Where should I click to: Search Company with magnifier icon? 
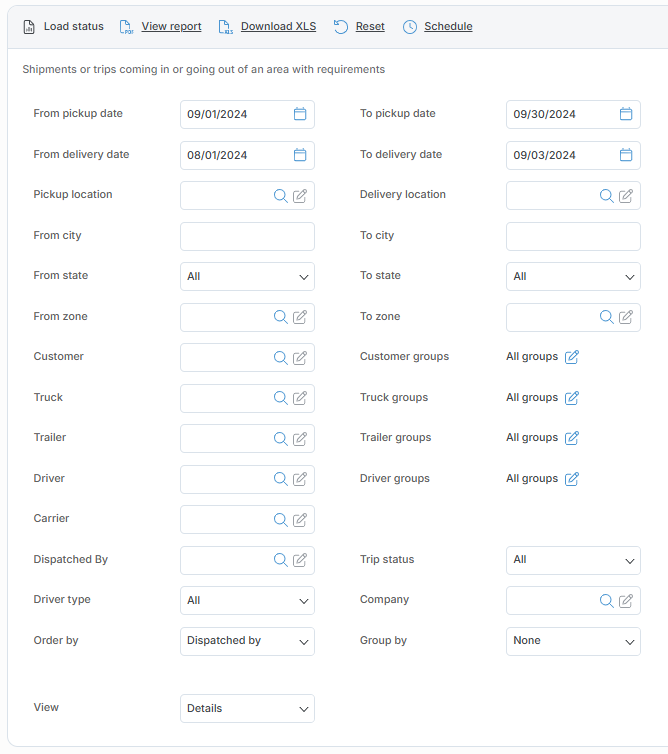(606, 601)
